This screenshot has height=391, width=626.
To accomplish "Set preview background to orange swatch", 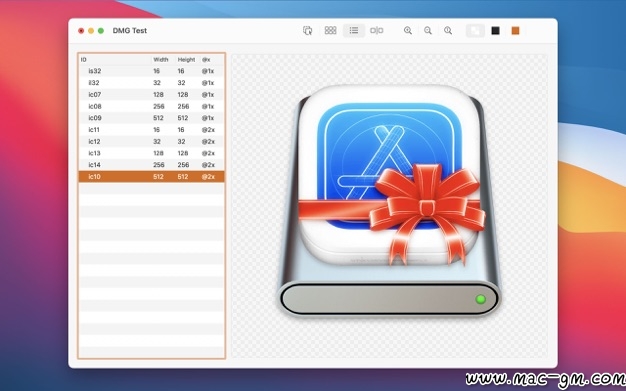I will click(x=515, y=30).
